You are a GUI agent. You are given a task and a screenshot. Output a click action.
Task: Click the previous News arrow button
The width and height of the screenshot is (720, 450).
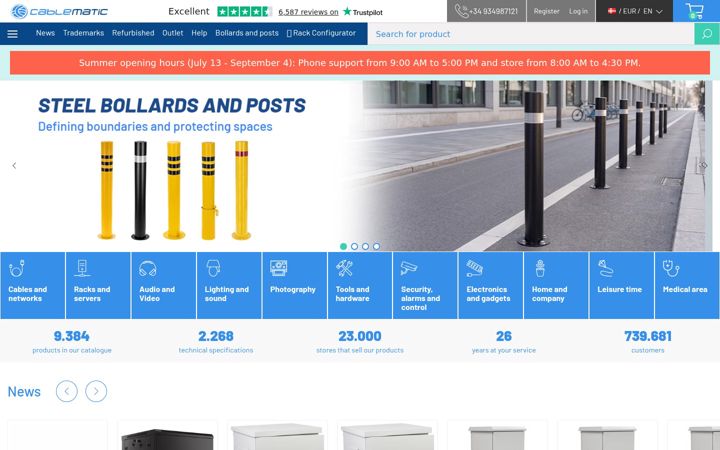point(67,391)
